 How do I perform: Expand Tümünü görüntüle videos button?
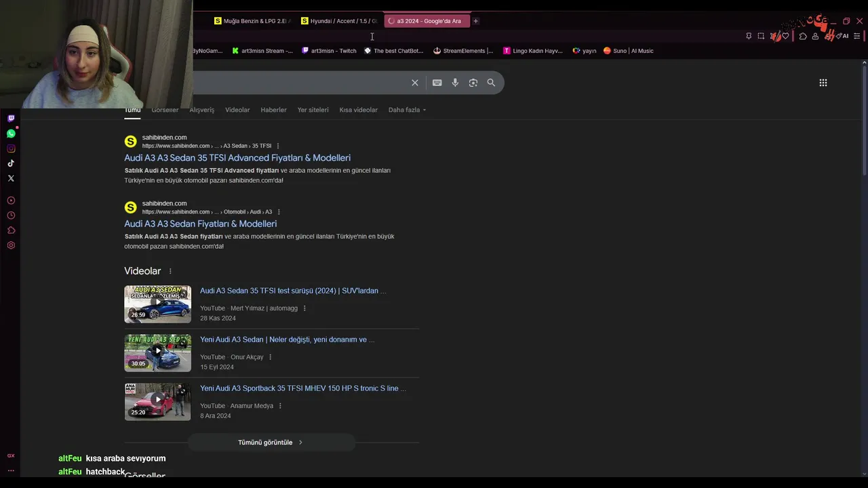pyautogui.click(x=271, y=443)
